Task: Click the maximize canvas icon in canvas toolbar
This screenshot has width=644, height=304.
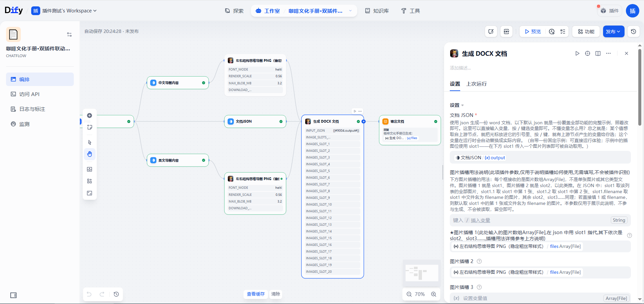Action: (90, 193)
